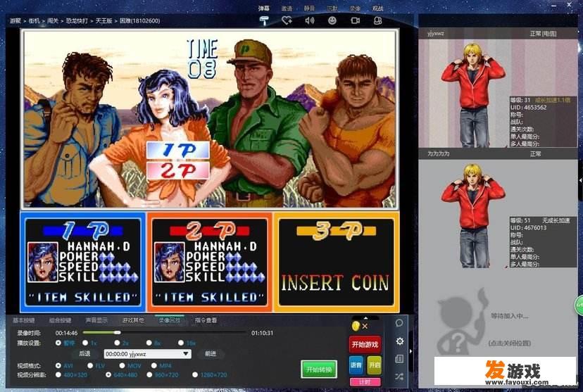Click the 3P INSERT COIN panel
Screen dimensions: 583x392
[x=336, y=262]
